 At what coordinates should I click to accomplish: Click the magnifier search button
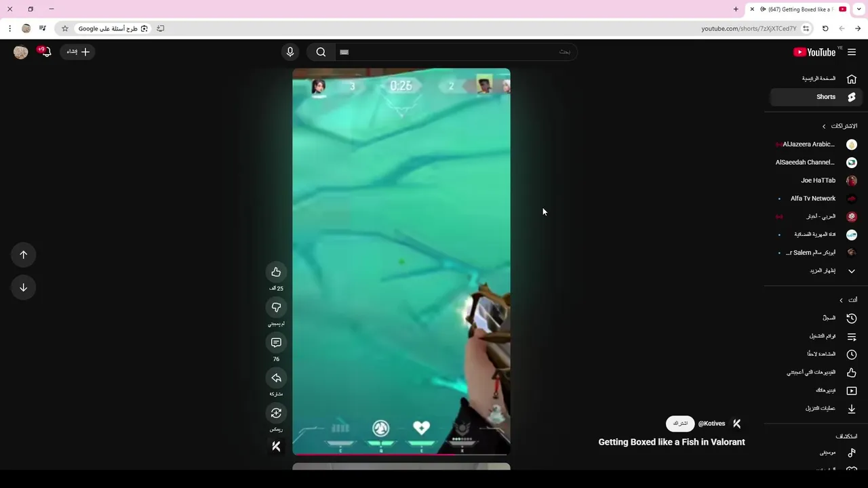(321, 52)
